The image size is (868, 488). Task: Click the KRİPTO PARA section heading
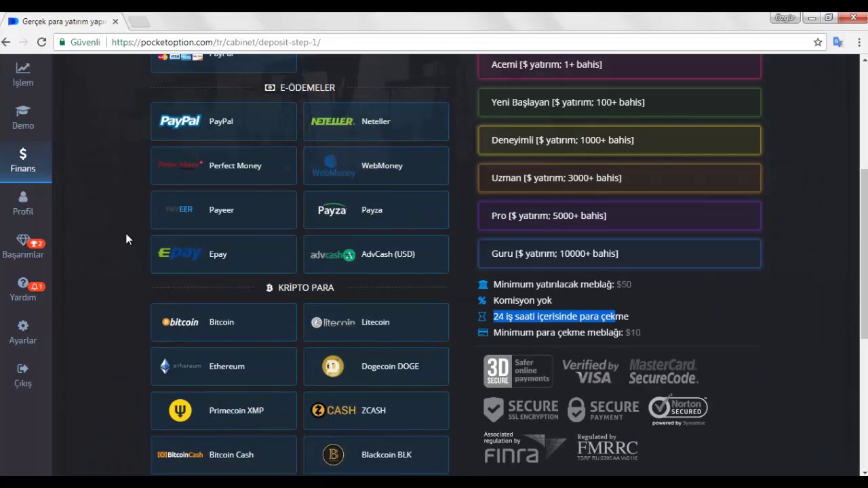(x=300, y=287)
